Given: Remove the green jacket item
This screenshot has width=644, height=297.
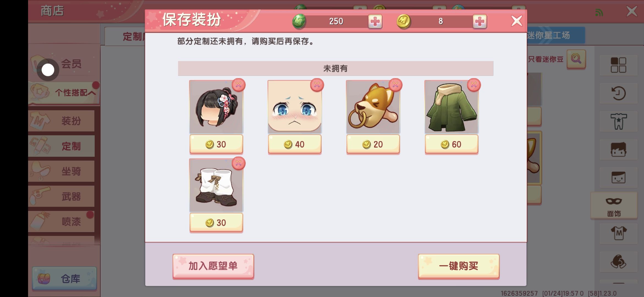Looking at the screenshot, I should click(x=474, y=85).
